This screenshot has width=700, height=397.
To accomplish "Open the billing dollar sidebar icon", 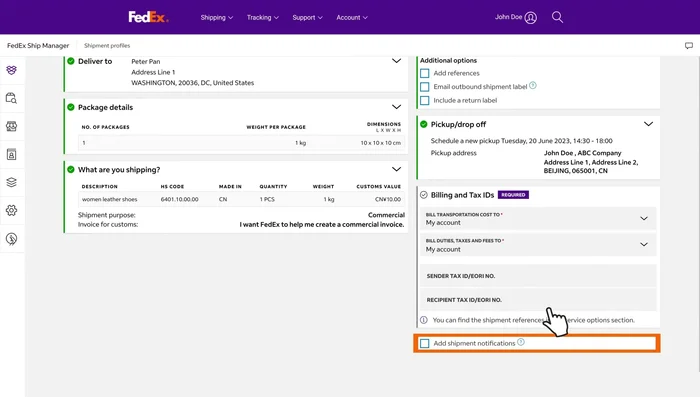I will point(12,239).
